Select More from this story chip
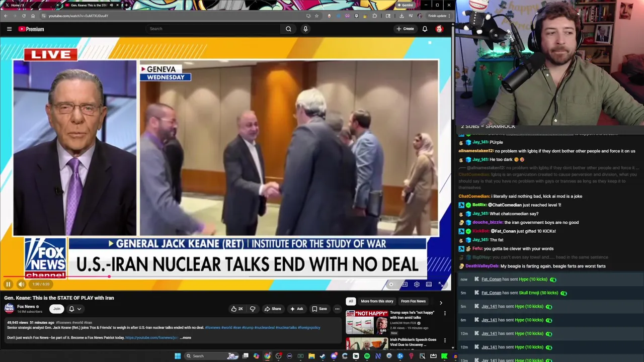Viewport: 644px width, 362px height. tap(377, 301)
